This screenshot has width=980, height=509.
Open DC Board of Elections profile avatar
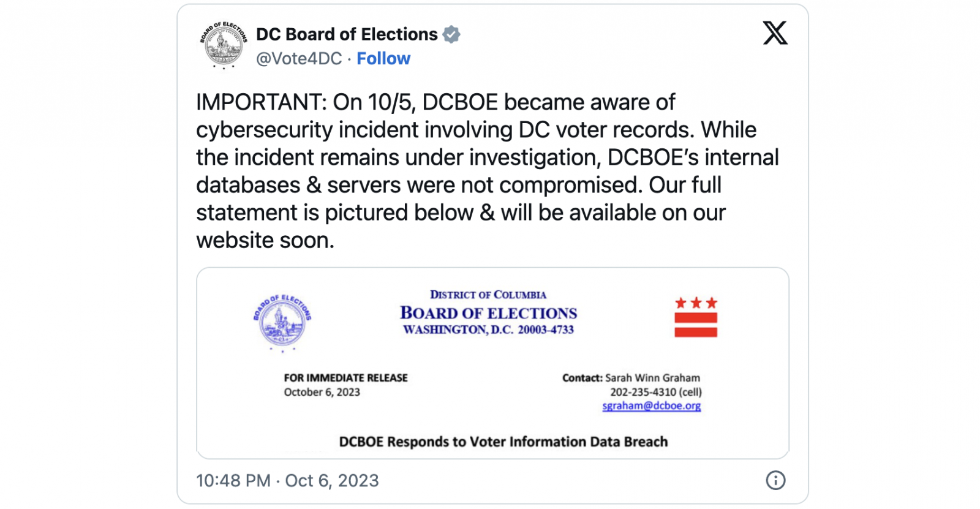(224, 45)
